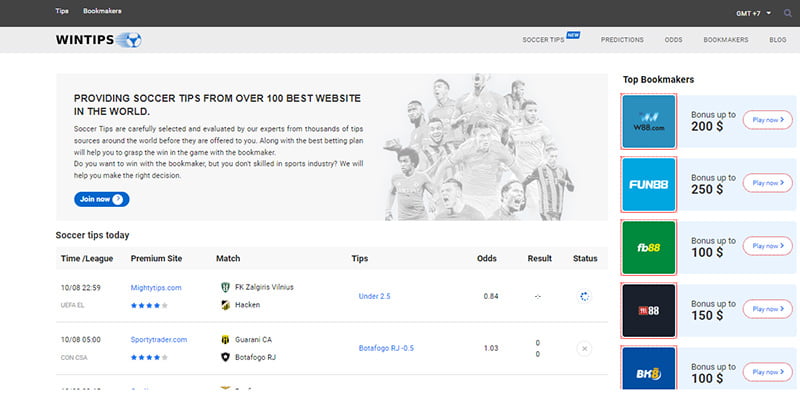
Task: Open the Under 2.5 tip link
Action: [x=374, y=296]
